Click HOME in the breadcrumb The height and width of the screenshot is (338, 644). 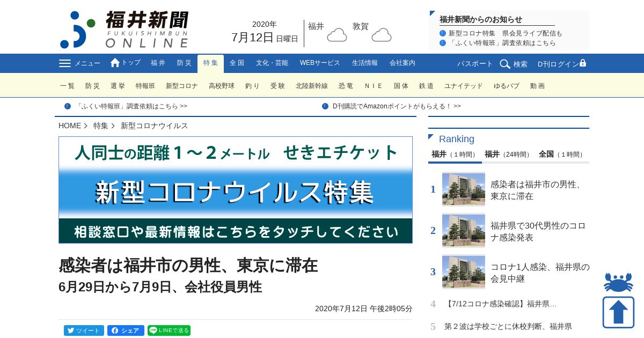(70, 126)
